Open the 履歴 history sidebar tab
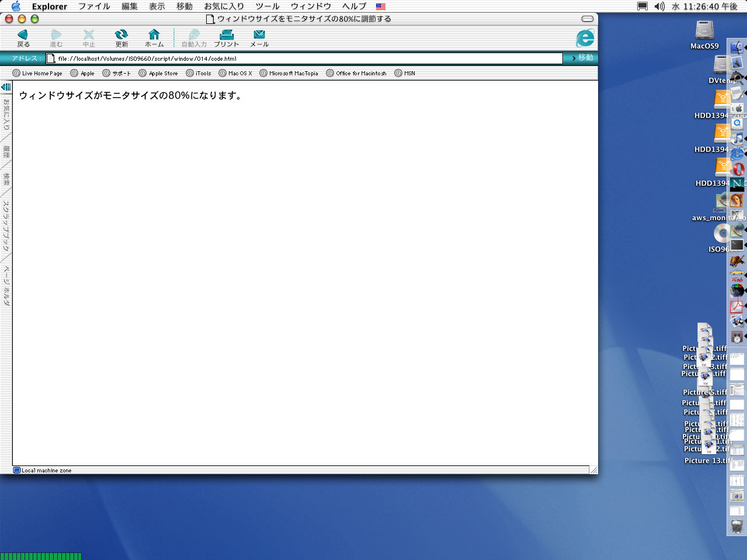Viewport: 747px width, 560px height. click(x=6, y=152)
